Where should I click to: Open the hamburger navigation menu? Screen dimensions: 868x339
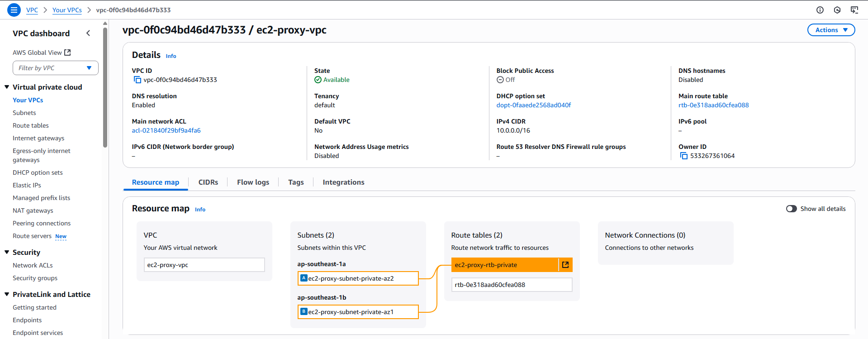(x=14, y=10)
